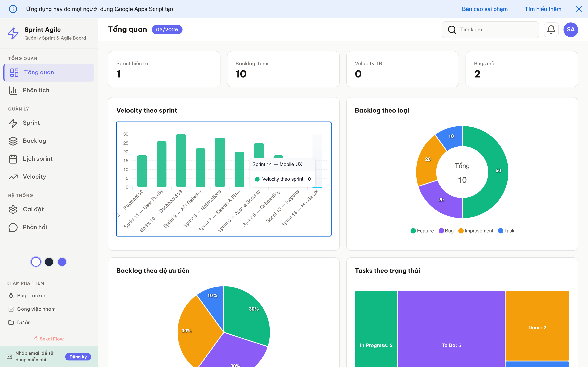Screen dimensions: 588x367
Task: Select the Velocity trend icon
Action: (13, 177)
